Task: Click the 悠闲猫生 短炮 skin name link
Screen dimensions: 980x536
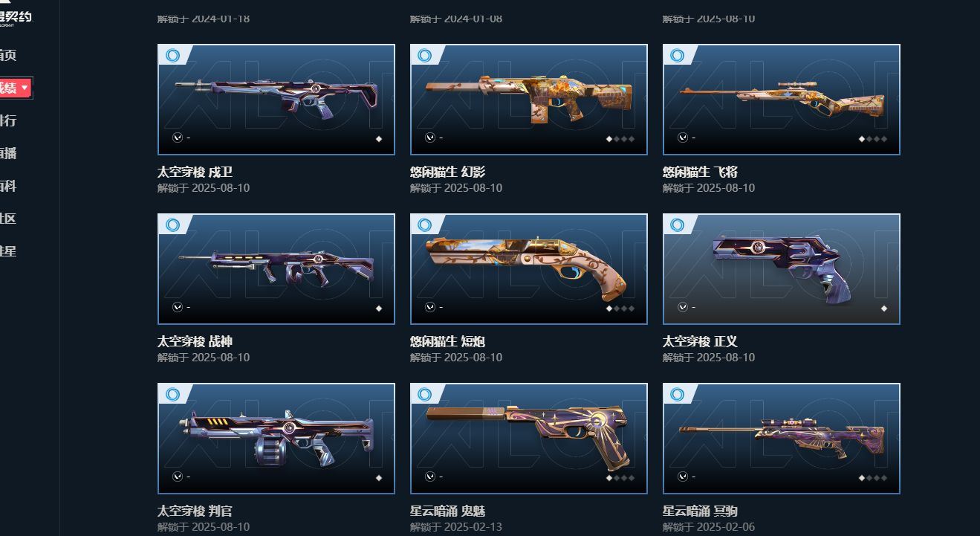Action: pyautogui.click(x=447, y=341)
